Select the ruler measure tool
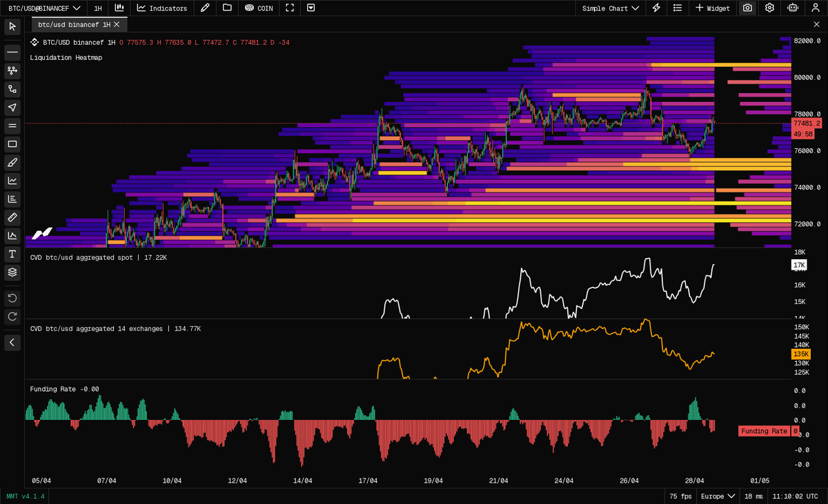The height and width of the screenshot is (504, 828). pos(12,217)
